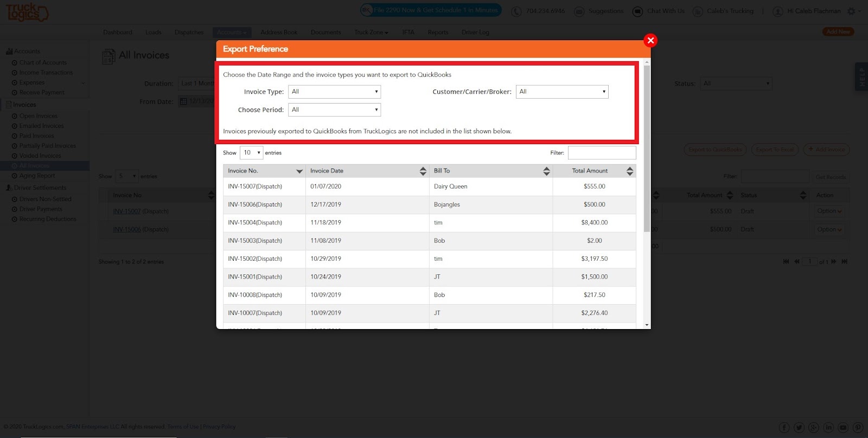868x438 pixels.
Task: Sort dialog list by Bill To arrows
Action: tap(546, 171)
